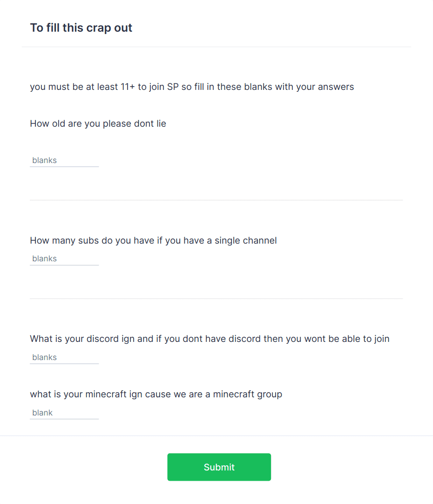
Task: Select the subscriber count input field
Action: click(x=64, y=259)
